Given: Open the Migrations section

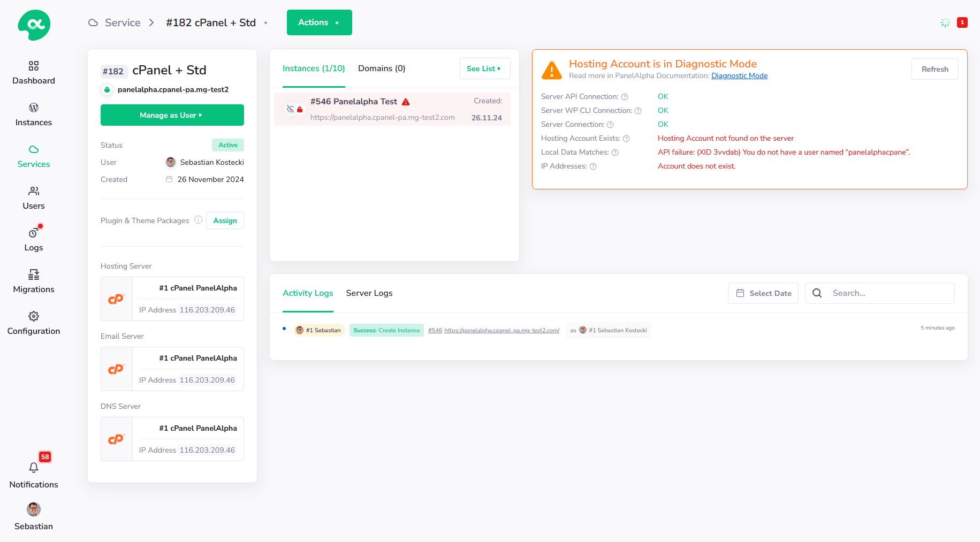Looking at the screenshot, I should 34,282.
